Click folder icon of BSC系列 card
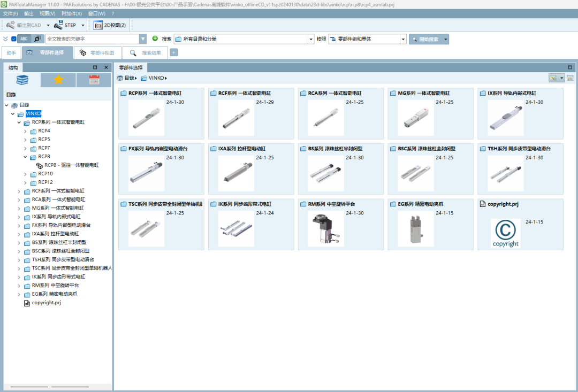This screenshot has width=578, height=392. click(x=393, y=149)
